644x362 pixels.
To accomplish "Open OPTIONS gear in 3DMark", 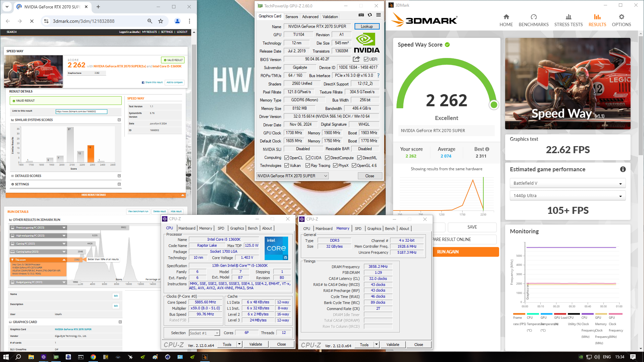I will click(622, 20).
